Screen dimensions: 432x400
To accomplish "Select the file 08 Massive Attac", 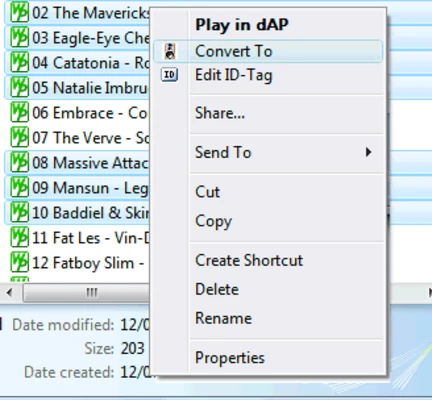I will [90, 163].
